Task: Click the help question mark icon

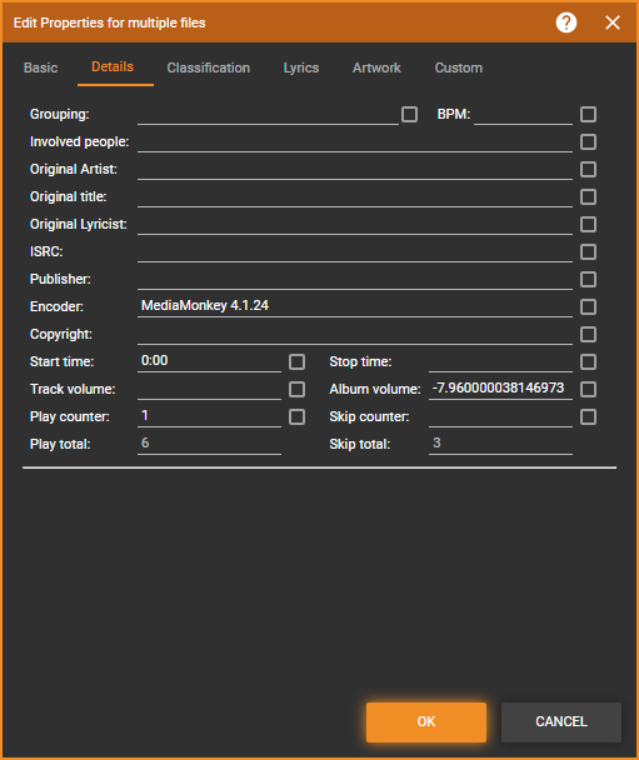Action: coord(566,22)
